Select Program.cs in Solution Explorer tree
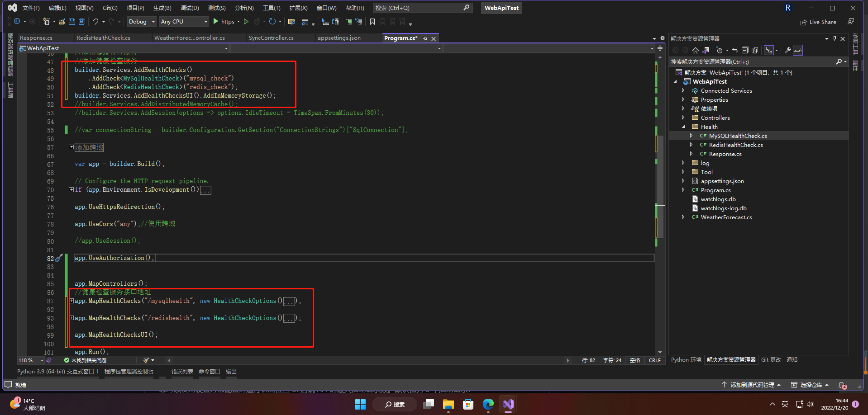The width and height of the screenshot is (868, 415). 715,190
